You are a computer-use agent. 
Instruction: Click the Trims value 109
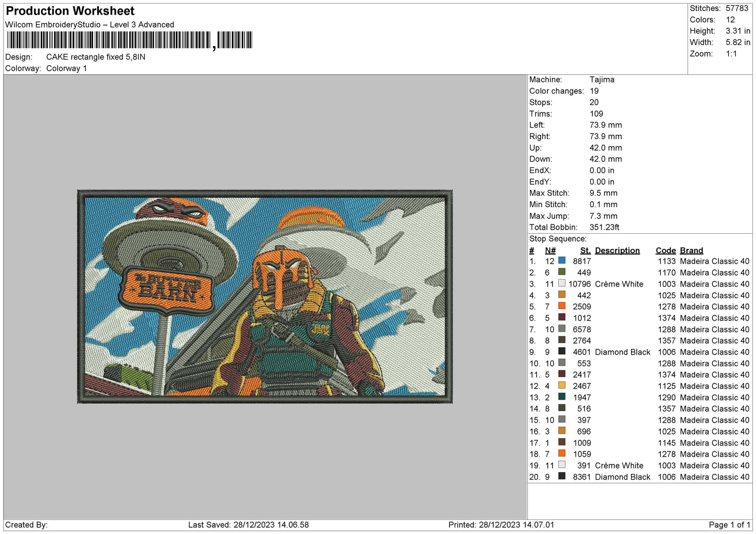[x=596, y=113]
